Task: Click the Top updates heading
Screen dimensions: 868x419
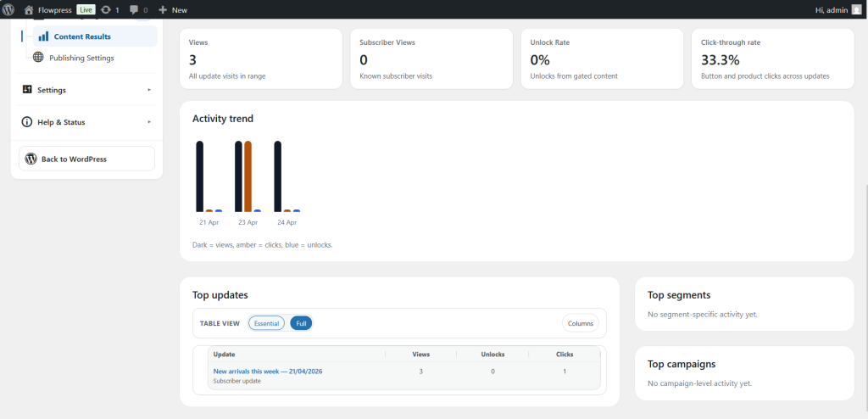Action: pyautogui.click(x=220, y=295)
